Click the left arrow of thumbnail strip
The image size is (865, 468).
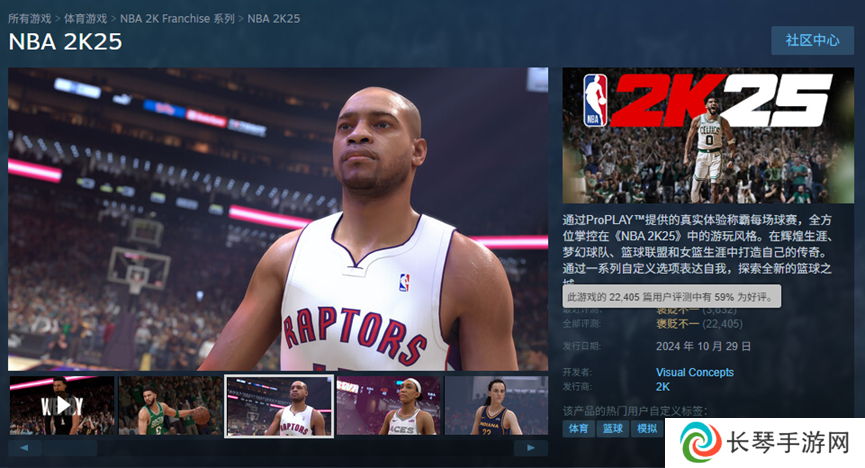24,448
